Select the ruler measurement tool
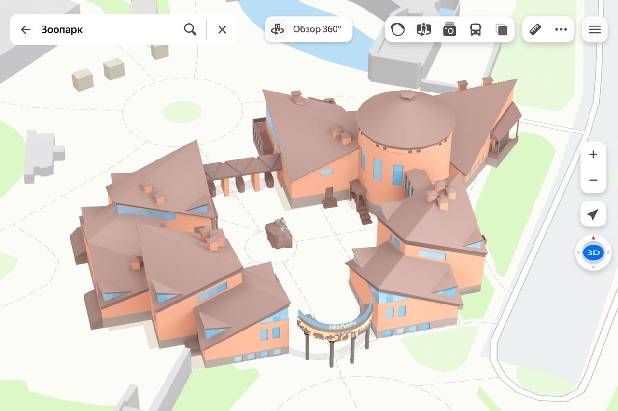This screenshot has height=411, width=618. click(x=535, y=30)
